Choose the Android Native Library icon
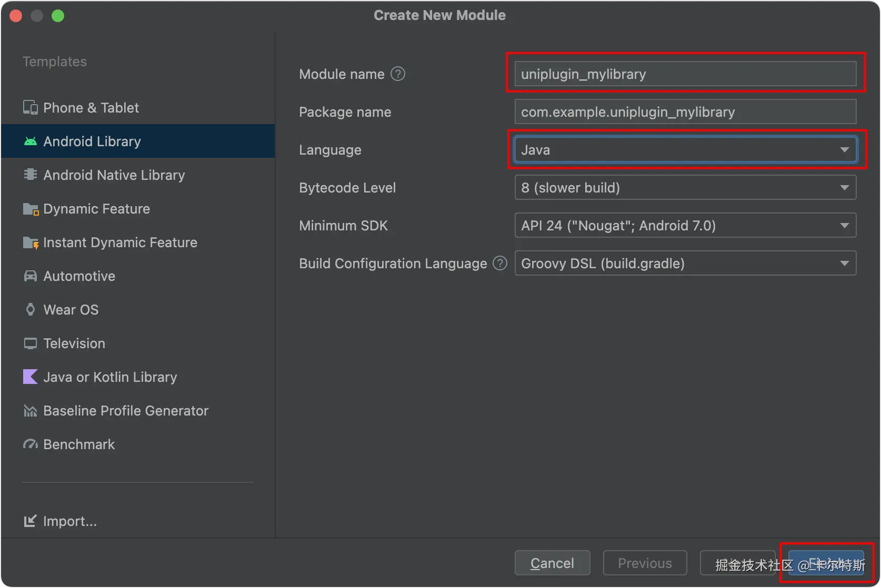Screen dimensions: 881x588 31,175
